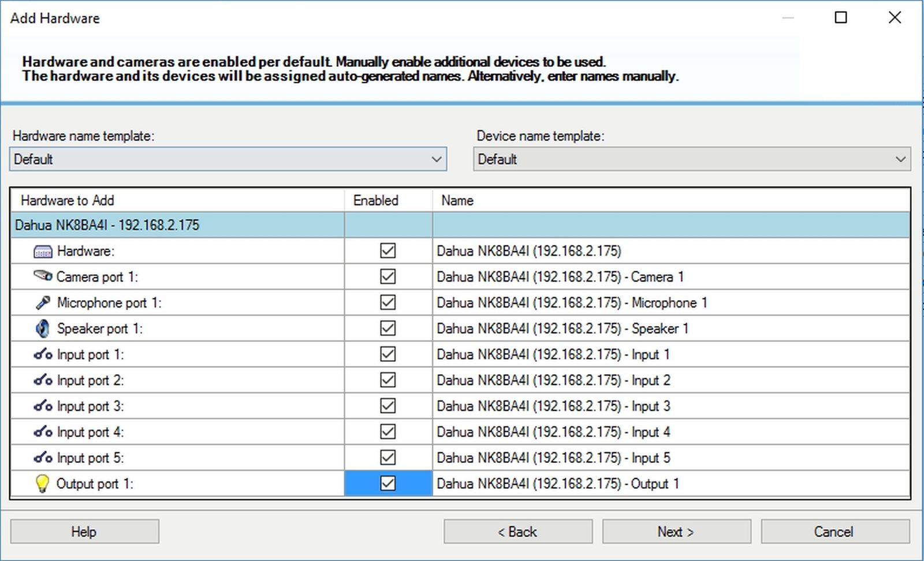Edit the Camera 1 name field
Screen dimensions: 924x561
(670, 277)
